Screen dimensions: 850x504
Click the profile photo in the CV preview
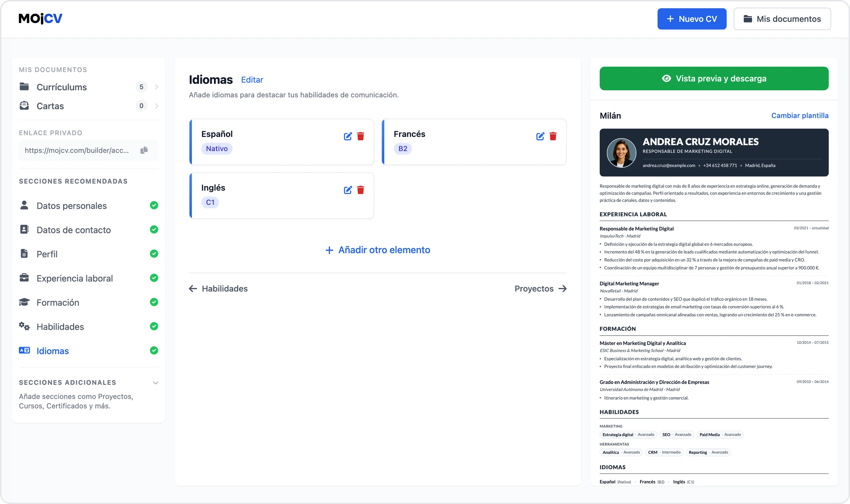point(621,153)
